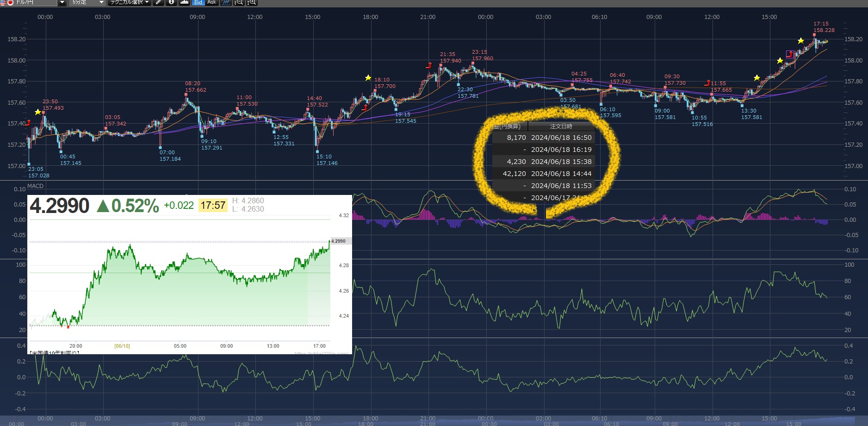Click the purple-boxed red arrow marker near 158.00
Viewport: 868px width, 426px height.
tap(790, 54)
